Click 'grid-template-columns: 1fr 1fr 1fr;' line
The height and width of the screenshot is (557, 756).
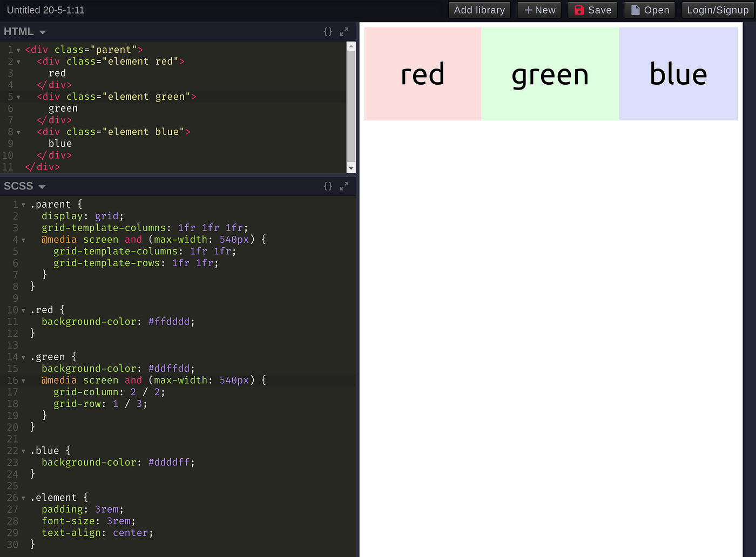(x=145, y=228)
